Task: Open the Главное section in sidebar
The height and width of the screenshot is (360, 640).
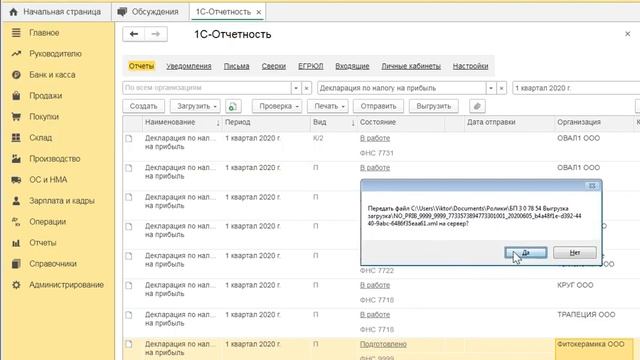Action: tap(44, 33)
